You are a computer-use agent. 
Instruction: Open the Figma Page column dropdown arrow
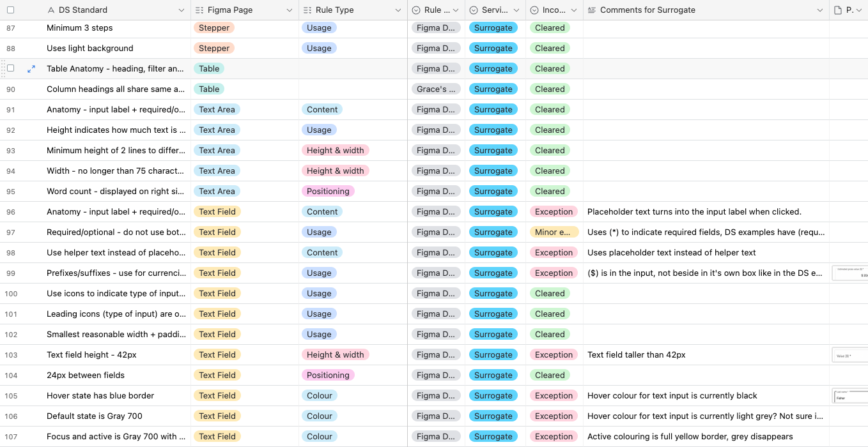pyautogui.click(x=290, y=10)
